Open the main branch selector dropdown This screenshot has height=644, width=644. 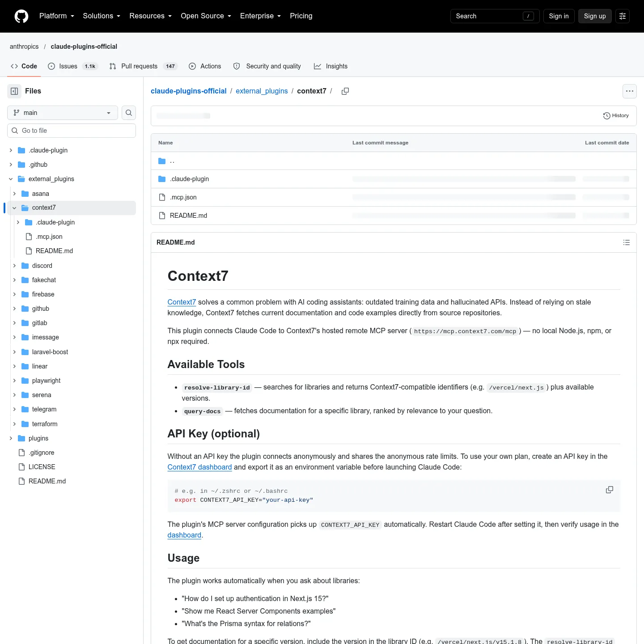click(63, 113)
